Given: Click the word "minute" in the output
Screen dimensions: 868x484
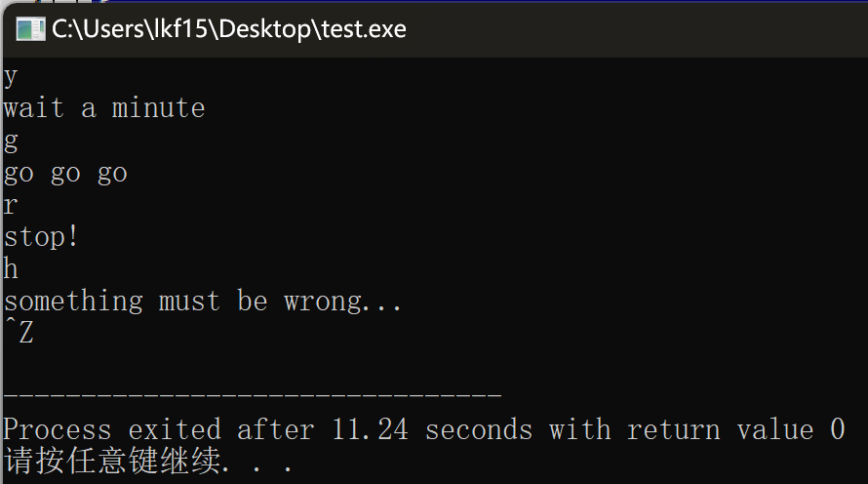Looking at the screenshot, I should (159, 108).
